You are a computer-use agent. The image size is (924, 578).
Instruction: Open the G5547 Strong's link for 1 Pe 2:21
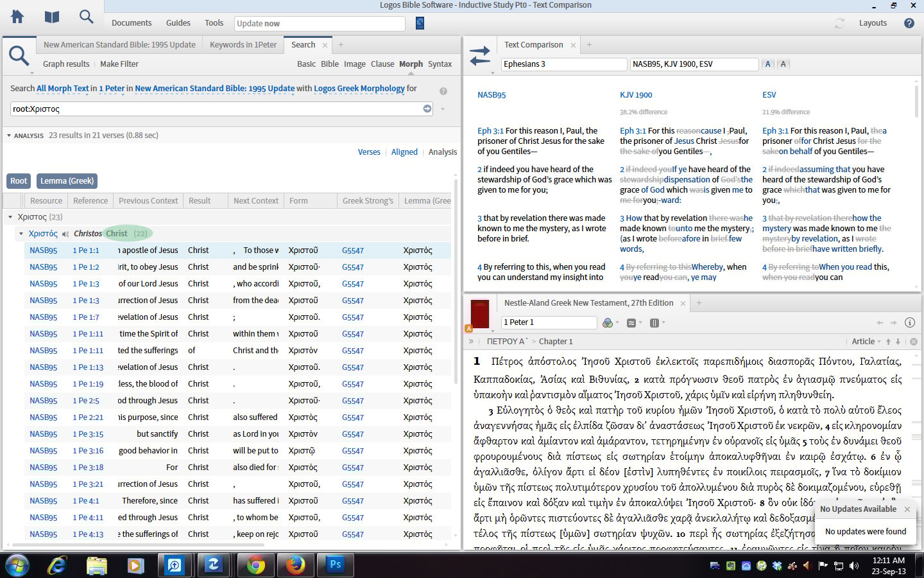pos(353,417)
